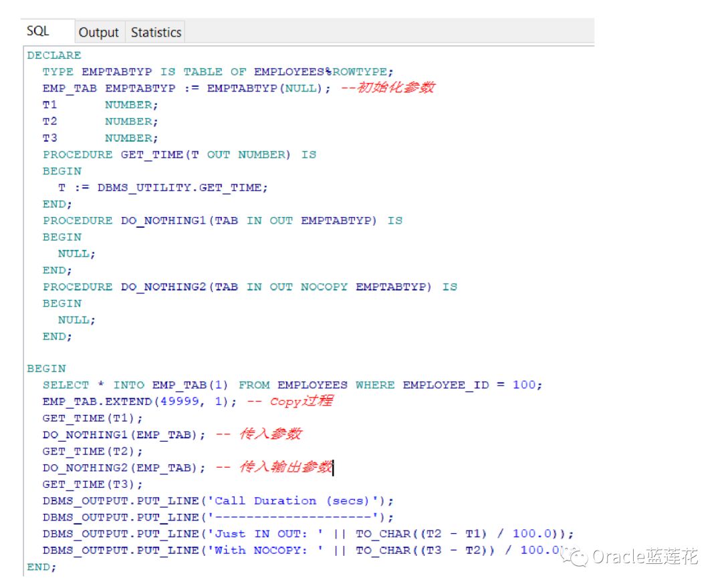Place cursor on the GET_TIME procedure declaration
The width and height of the screenshot is (722, 588).
point(154,154)
